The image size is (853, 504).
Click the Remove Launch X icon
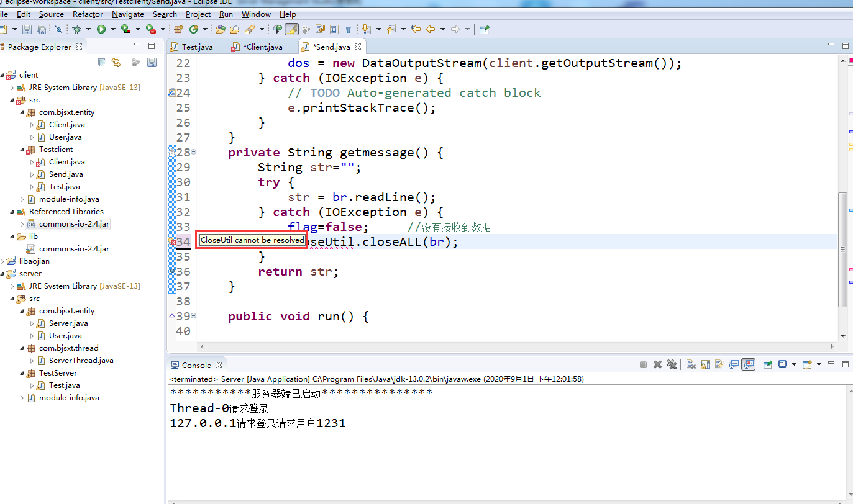tap(658, 365)
